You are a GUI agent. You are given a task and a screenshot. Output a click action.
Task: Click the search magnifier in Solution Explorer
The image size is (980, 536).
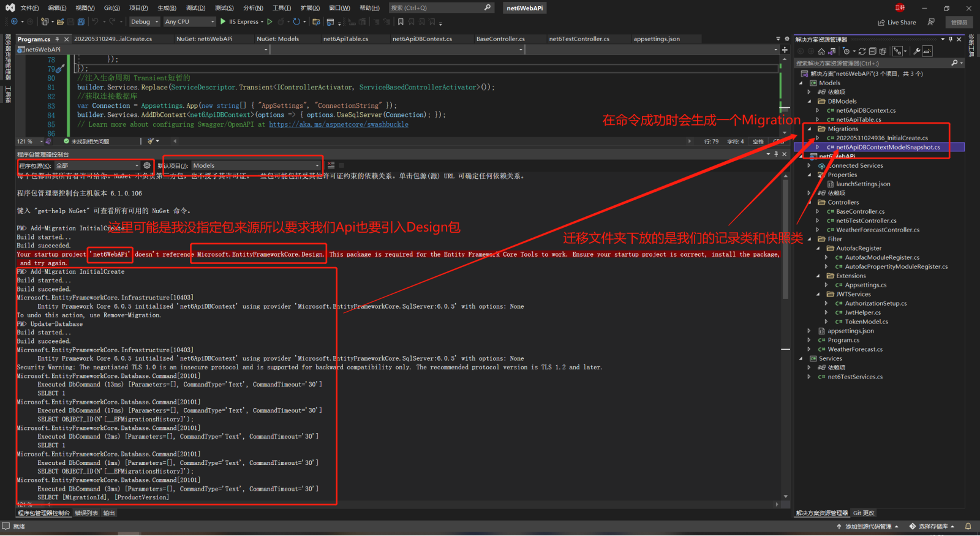point(954,63)
